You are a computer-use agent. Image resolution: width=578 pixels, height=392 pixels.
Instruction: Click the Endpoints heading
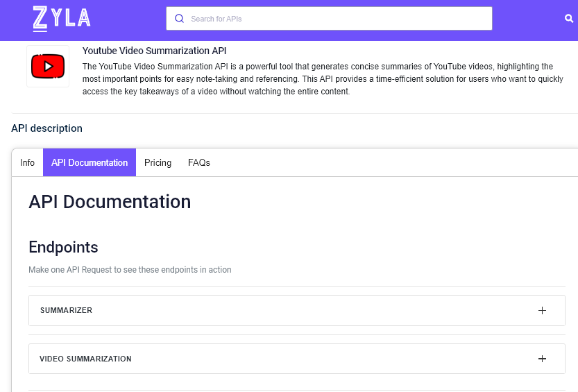click(x=63, y=247)
